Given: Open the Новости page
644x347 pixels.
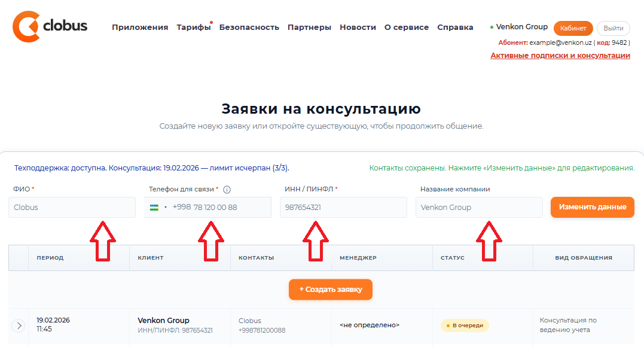Looking at the screenshot, I should tap(358, 27).
